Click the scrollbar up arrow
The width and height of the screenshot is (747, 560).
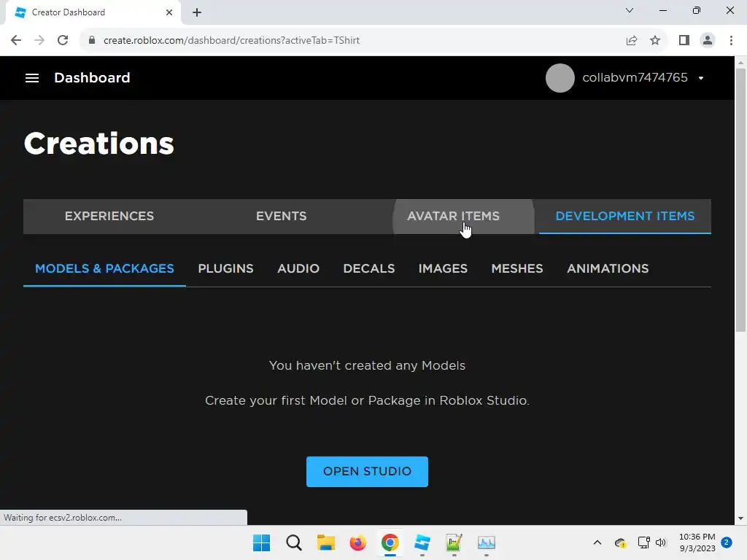tap(740, 63)
